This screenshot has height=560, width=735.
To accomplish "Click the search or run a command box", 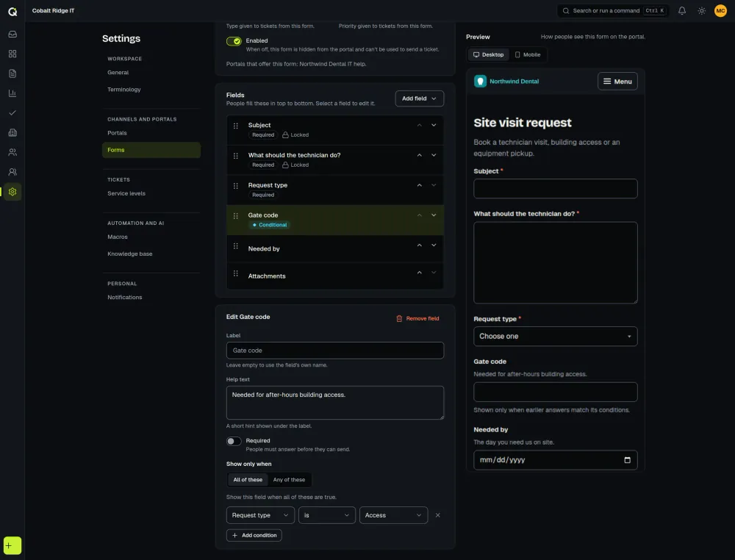I will (613, 11).
